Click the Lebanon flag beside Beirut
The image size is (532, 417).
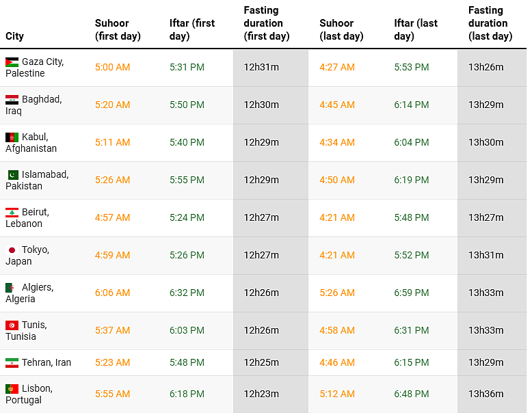coord(12,213)
